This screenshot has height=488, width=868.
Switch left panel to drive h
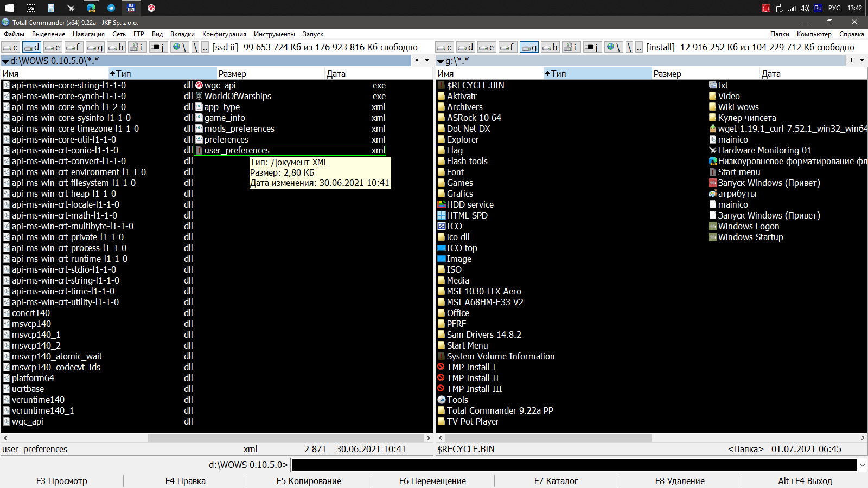[x=117, y=47]
